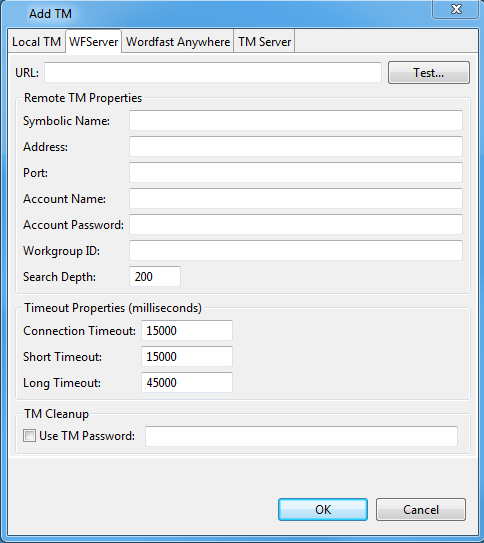
Task: Confirm with the OK button
Action: (323, 509)
